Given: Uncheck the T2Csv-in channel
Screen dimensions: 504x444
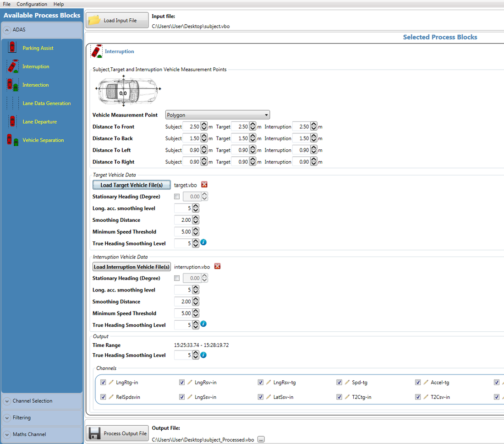Looking at the screenshot, I should click(418, 397).
